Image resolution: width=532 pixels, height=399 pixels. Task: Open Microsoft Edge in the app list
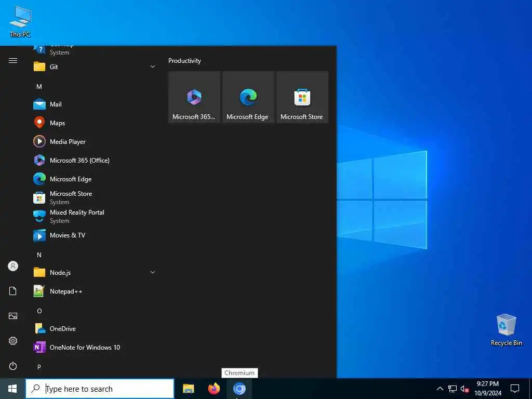click(95, 179)
